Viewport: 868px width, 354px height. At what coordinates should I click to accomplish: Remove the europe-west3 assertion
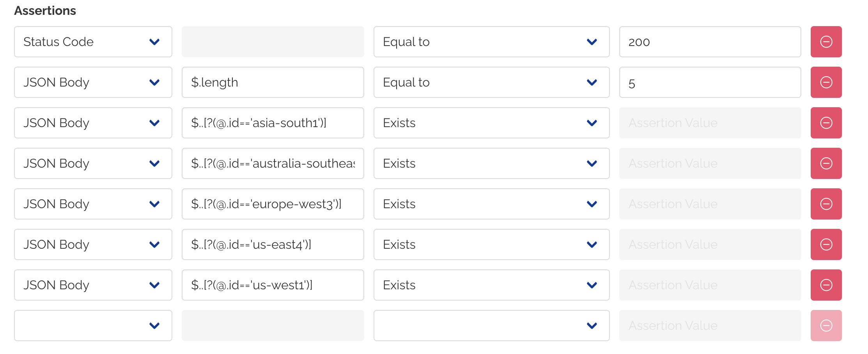[x=826, y=204]
